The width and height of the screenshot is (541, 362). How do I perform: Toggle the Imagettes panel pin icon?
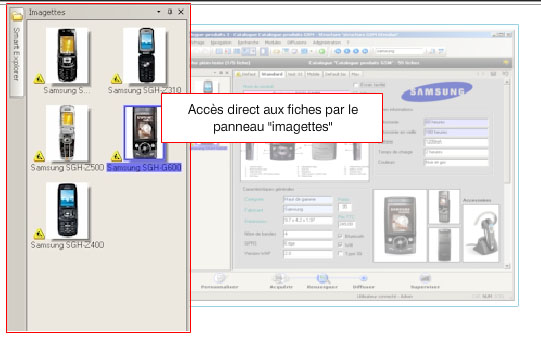click(169, 12)
